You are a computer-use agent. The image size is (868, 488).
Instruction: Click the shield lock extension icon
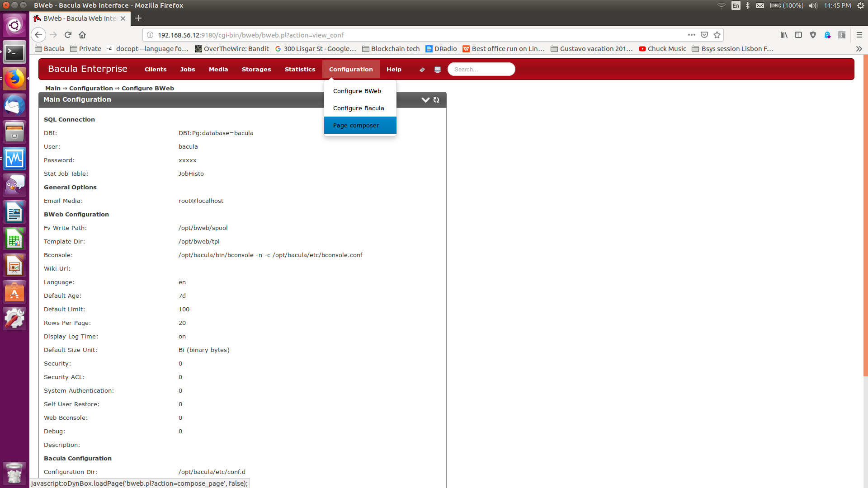(x=813, y=35)
